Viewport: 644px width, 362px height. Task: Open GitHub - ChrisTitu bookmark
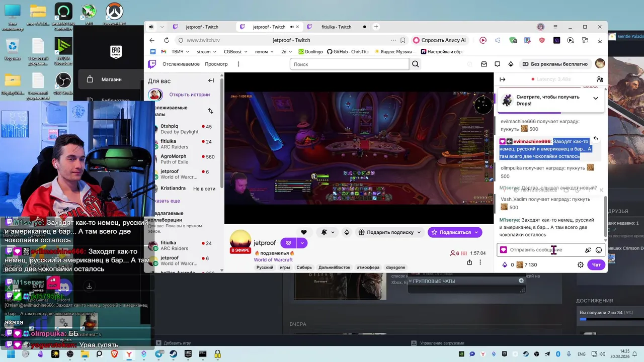(x=348, y=51)
